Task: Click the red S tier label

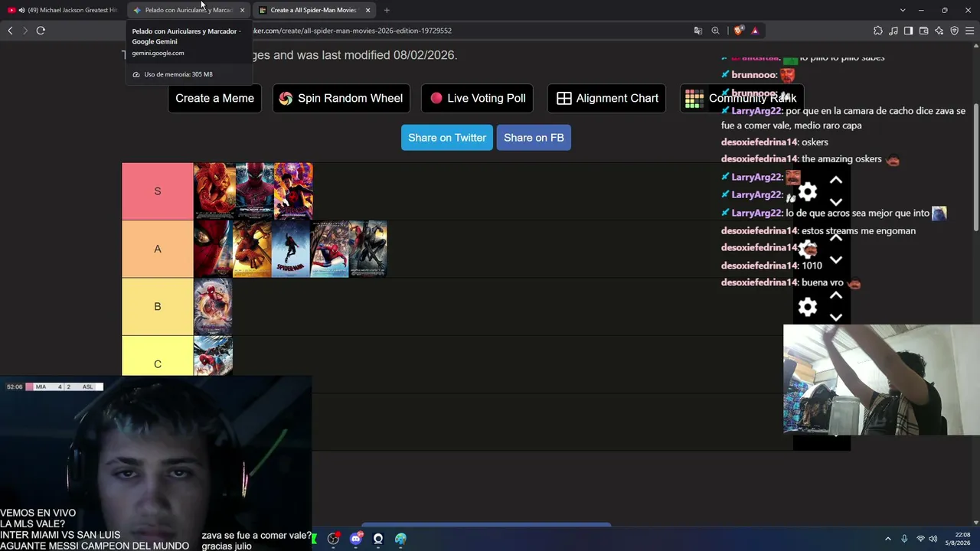Action: click(158, 191)
